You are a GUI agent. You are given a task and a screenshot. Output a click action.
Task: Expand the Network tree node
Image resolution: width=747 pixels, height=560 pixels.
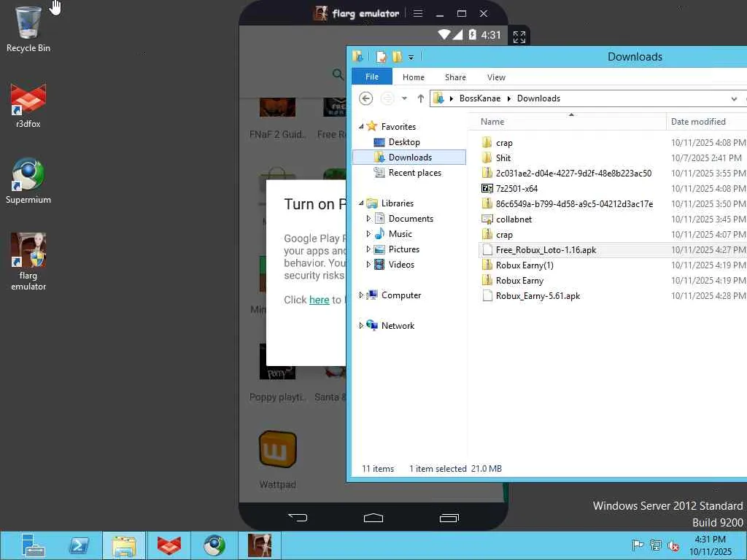click(x=361, y=326)
